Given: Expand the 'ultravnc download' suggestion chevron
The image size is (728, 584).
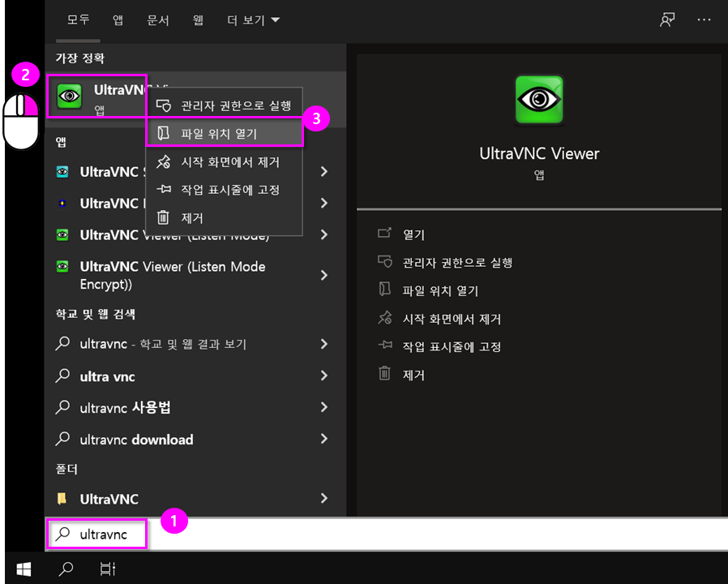Looking at the screenshot, I should click(x=324, y=439).
